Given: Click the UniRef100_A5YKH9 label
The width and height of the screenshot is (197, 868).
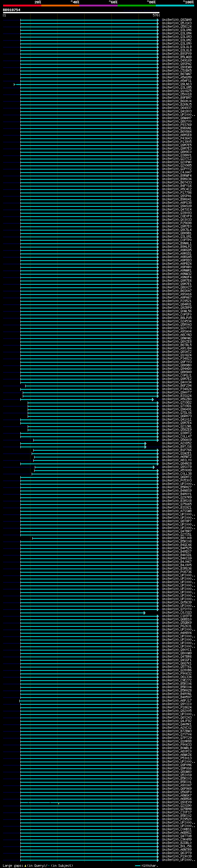Looking at the screenshot, I should [176, 470].
